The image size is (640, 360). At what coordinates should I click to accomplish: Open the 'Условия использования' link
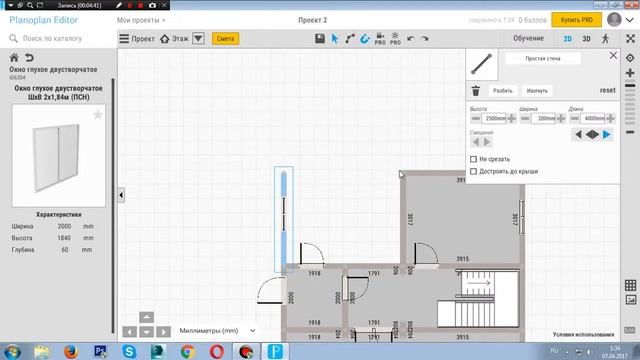[x=583, y=334]
